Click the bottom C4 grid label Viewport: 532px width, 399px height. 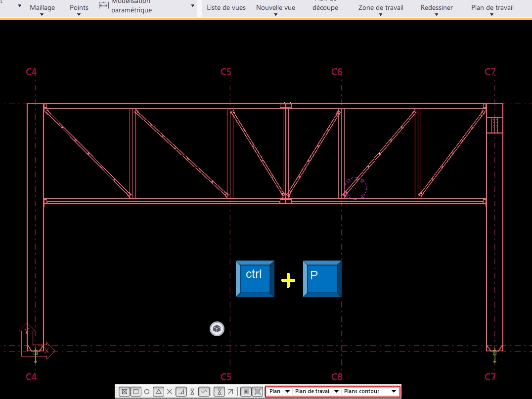pyautogui.click(x=31, y=377)
